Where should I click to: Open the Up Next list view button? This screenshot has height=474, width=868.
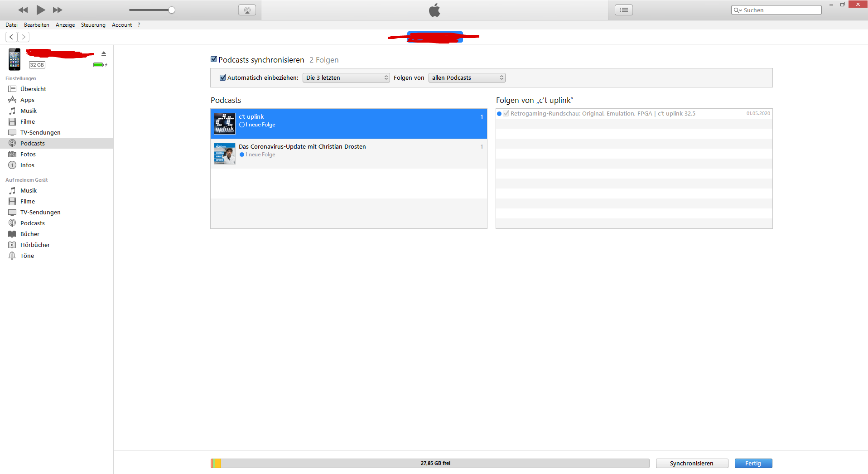pos(624,10)
